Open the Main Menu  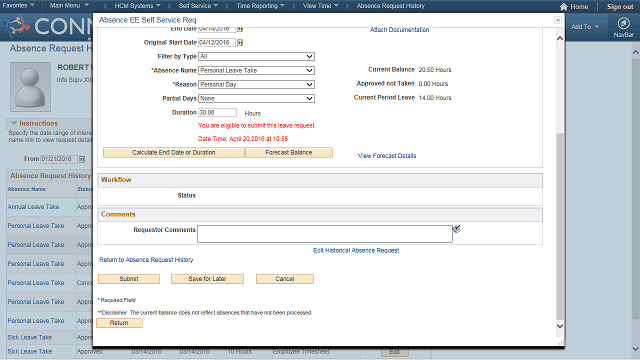pyautogui.click(x=69, y=6)
